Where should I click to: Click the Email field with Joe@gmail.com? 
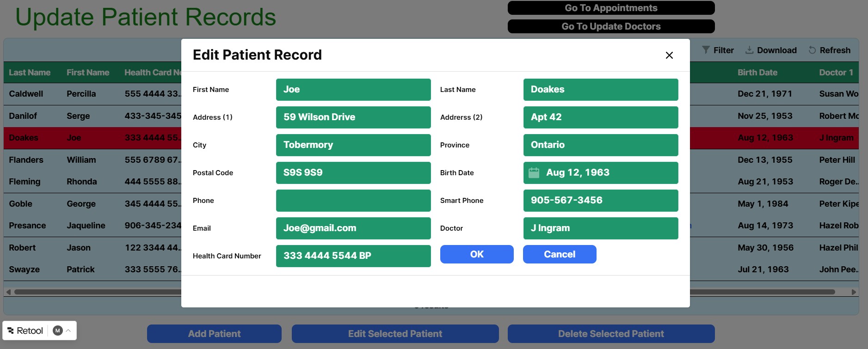click(353, 228)
